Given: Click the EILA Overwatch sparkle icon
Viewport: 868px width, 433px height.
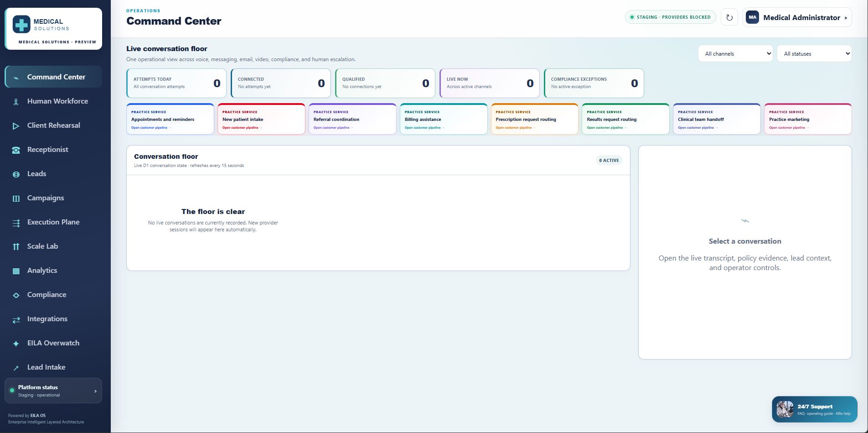Looking at the screenshot, I should (x=16, y=344).
